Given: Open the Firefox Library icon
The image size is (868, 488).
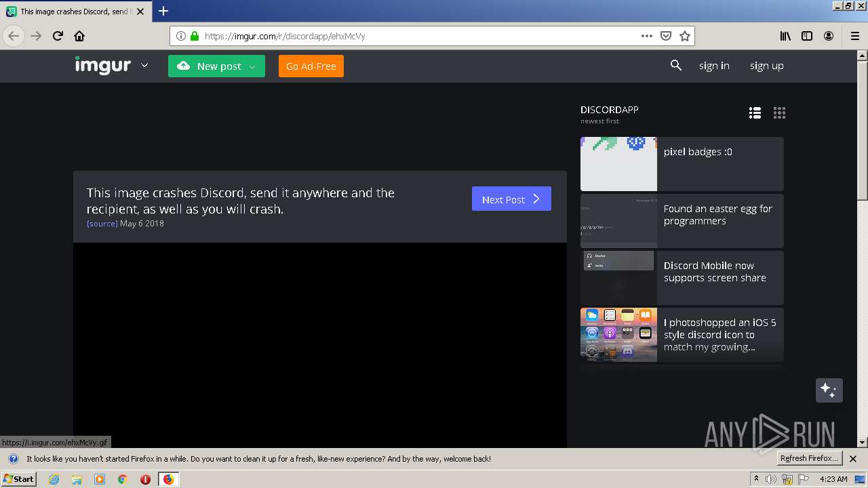Looking at the screenshot, I should [x=785, y=36].
